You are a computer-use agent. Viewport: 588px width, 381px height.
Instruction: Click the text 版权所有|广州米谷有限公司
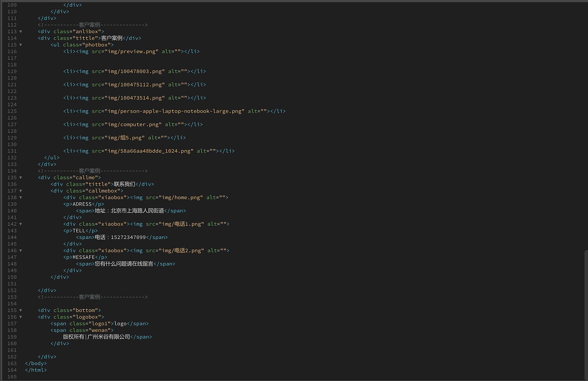point(96,337)
